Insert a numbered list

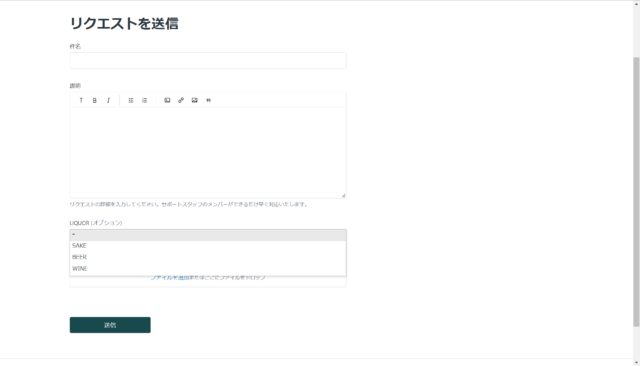point(144,100)
